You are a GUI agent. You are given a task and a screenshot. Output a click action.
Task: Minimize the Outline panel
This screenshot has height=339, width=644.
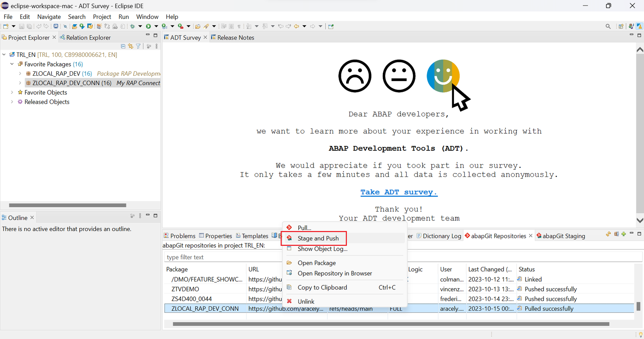coord(148,215)
